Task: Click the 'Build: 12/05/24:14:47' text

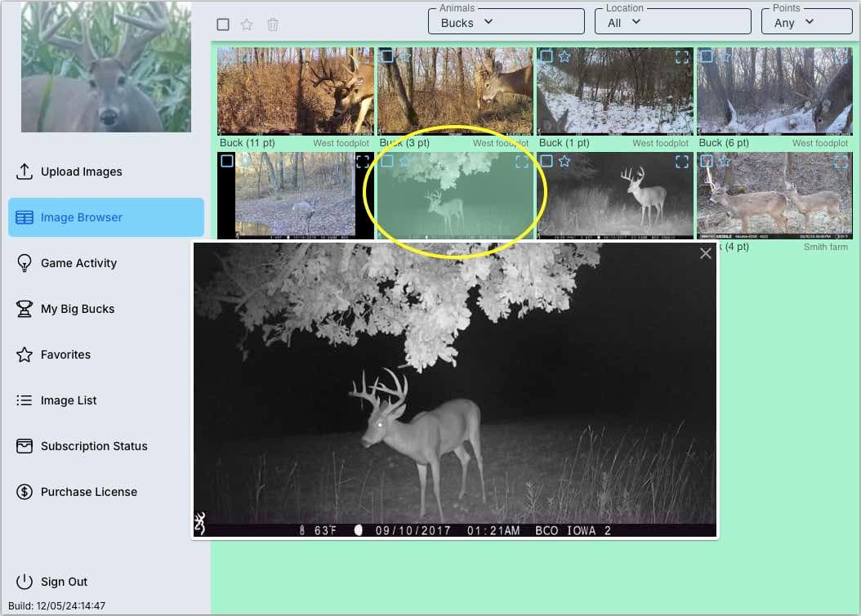Action: [x=56, y=606]
